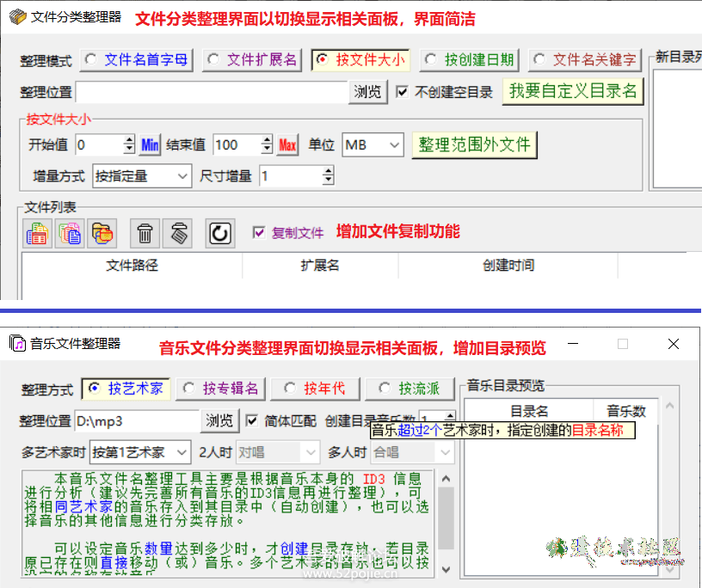Viewport: 702px width, 588px height.
Task: Increase 开始值 with spinner up arrow
Action: (x=129, y=139)
